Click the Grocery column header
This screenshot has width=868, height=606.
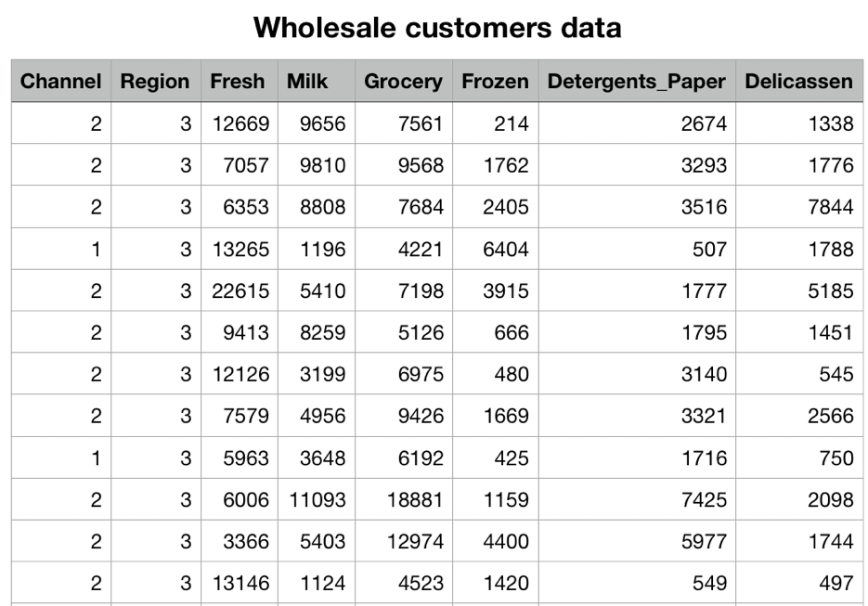pyautogui.click(x=403, y=81)
